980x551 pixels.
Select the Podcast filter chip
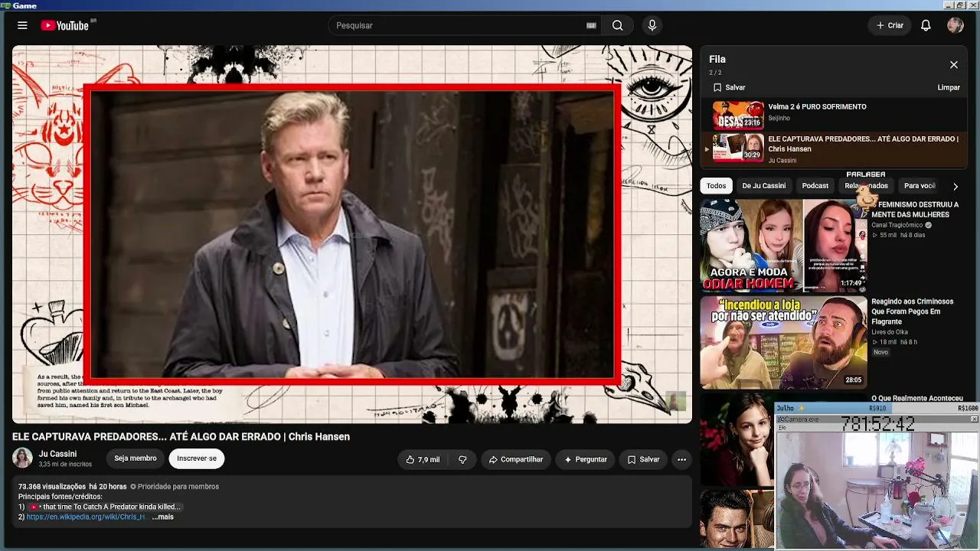[815, 186]
